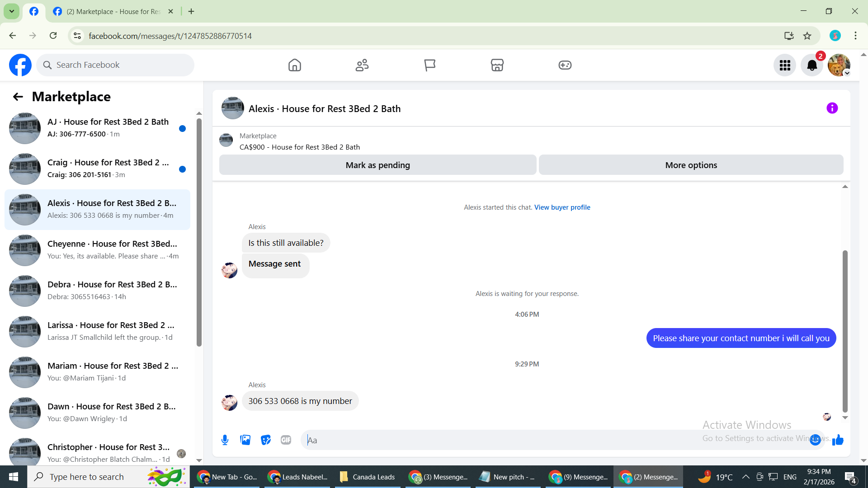
Task: Click the Mark as pending button
Action: tap(377, 165)
